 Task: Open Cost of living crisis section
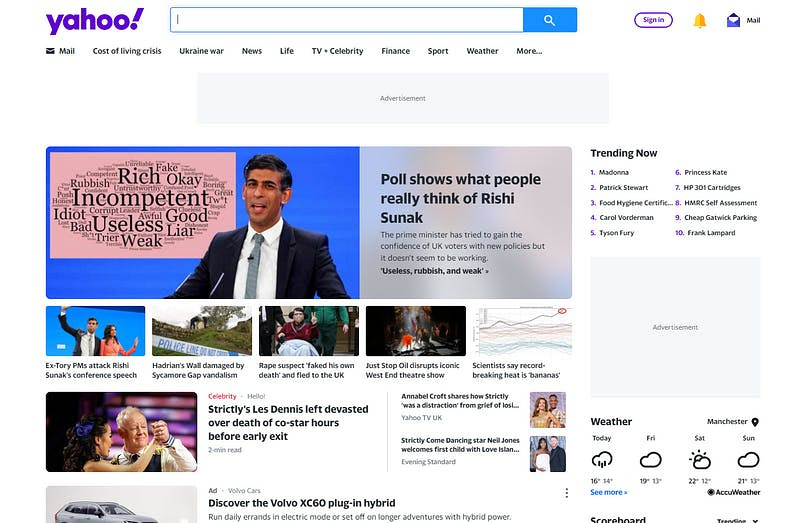click(127, 51)
